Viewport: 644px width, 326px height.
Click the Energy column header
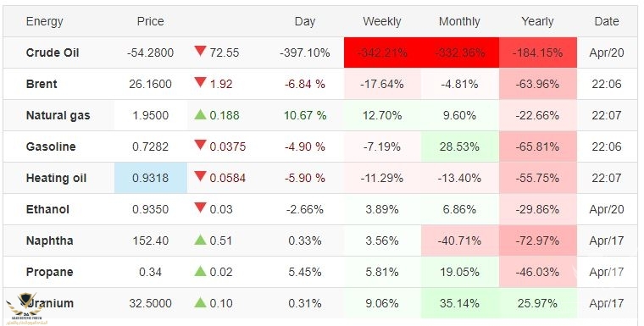pos(44,21)
